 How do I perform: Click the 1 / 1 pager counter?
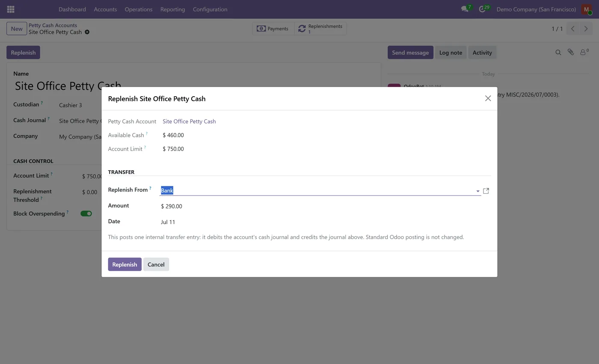point(557,29)
